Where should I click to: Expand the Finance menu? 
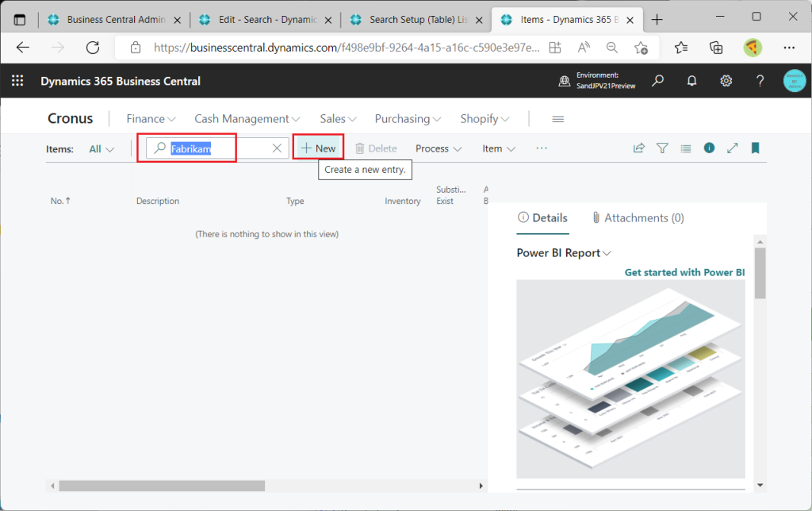[151, 119]
